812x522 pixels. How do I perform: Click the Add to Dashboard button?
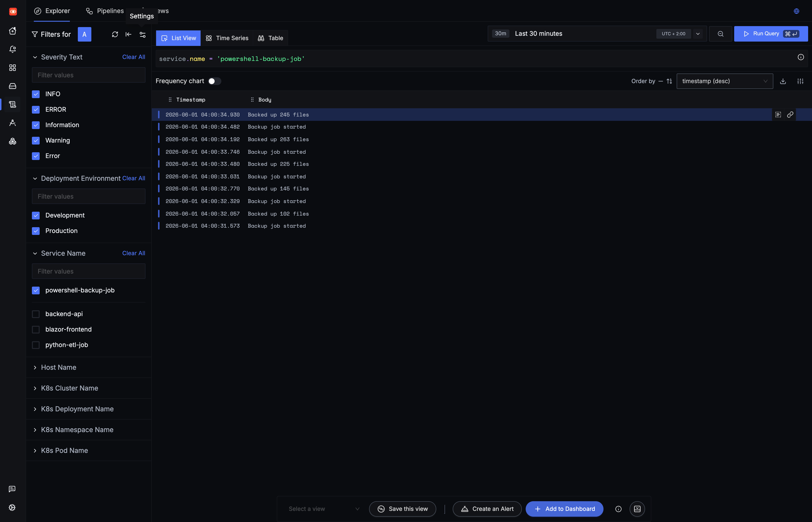pos(564,509)
